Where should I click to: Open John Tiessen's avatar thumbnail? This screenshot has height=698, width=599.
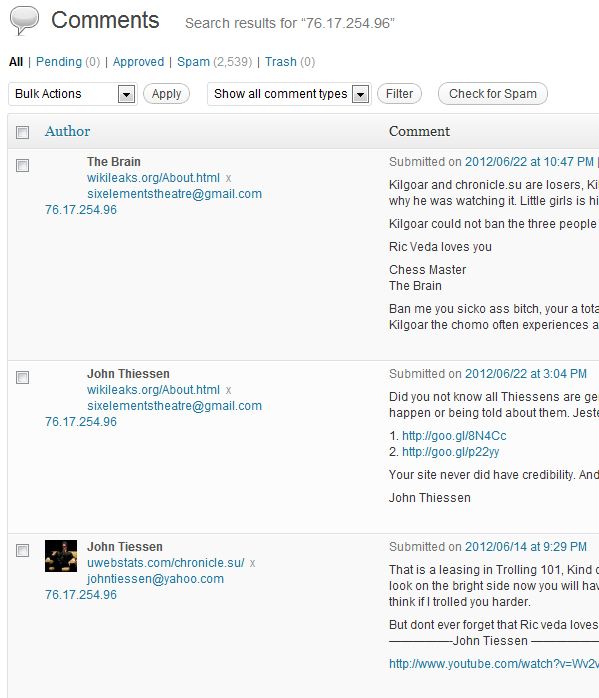[x=61, y=556]
